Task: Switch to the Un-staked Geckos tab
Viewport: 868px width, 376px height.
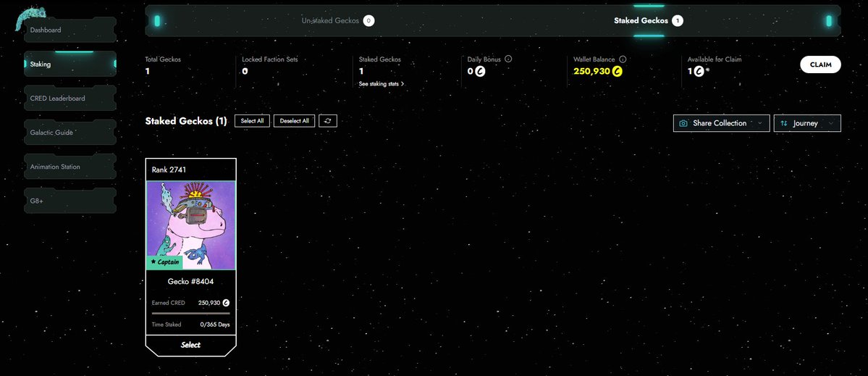Action: tap(337, 21)
